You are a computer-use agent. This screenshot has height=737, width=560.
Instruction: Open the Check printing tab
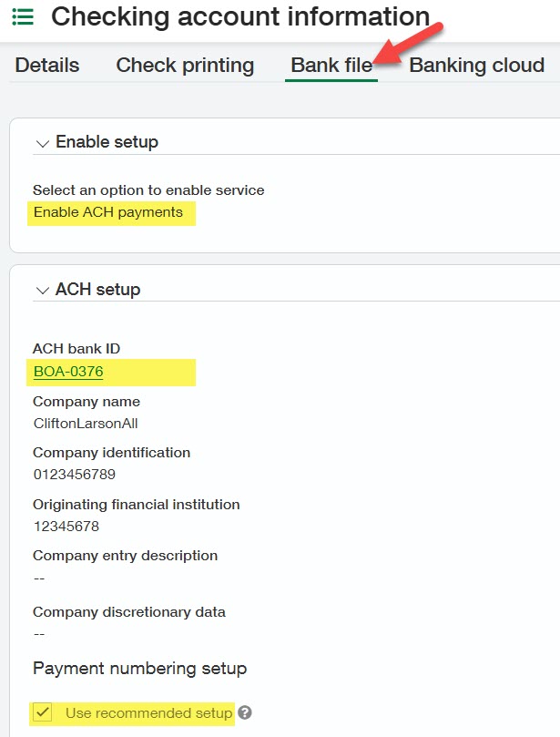tap(184, 65)
